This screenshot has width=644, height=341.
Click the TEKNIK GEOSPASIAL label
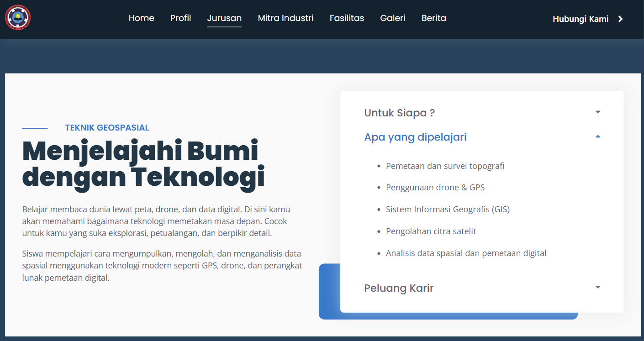click(x=107, y=128)
